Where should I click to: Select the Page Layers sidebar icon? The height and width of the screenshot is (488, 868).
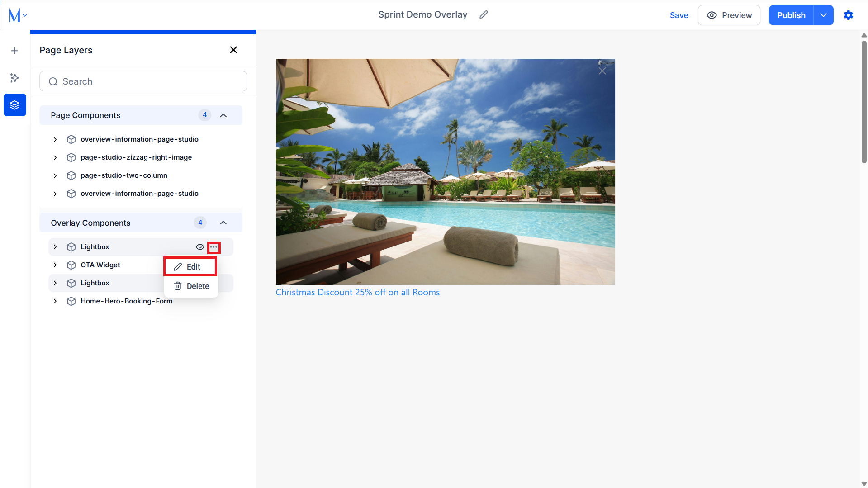point(15,105)
